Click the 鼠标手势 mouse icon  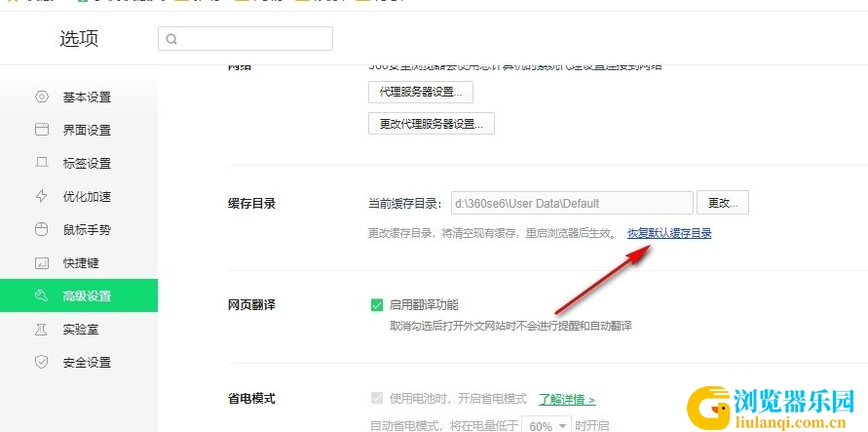coord(42,229)
